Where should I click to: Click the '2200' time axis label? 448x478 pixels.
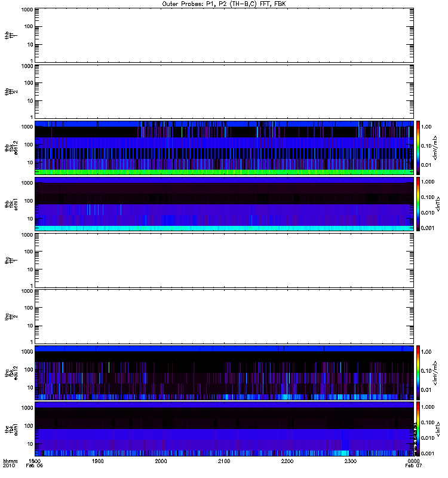(x=287, y=461)
